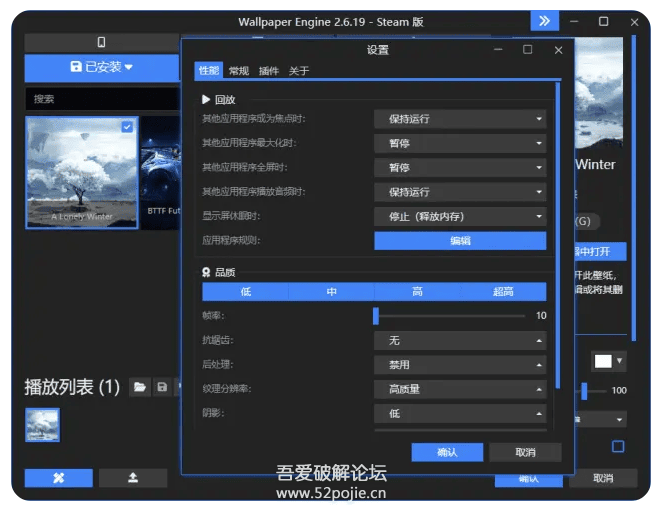Switch to the 性能 performance tab

tap(209, 70)
